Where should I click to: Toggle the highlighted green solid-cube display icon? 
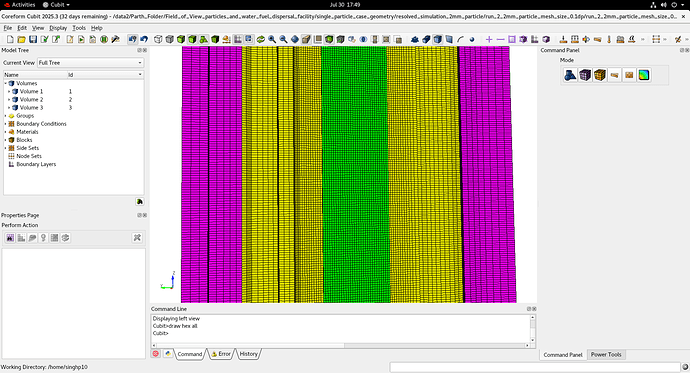click(x=192, y=40)
